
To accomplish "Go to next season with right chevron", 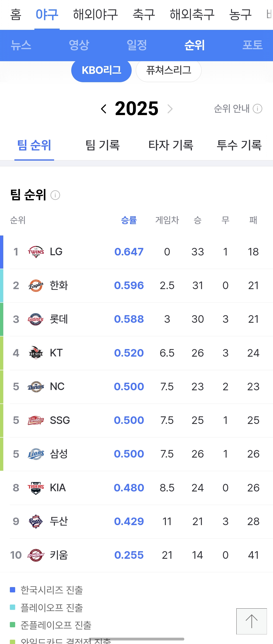I will [170, 109].
